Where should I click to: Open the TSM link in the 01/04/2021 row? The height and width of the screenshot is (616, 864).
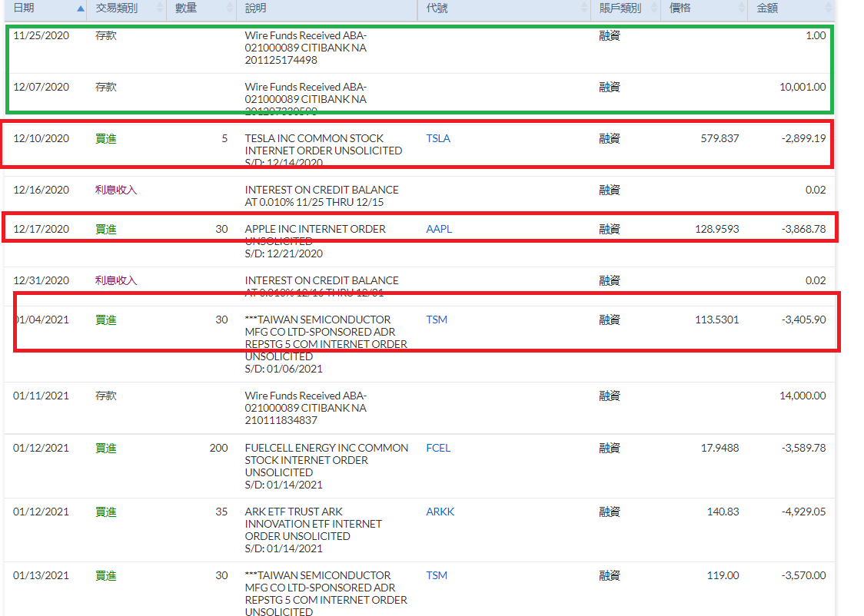[x=437, y=320]
